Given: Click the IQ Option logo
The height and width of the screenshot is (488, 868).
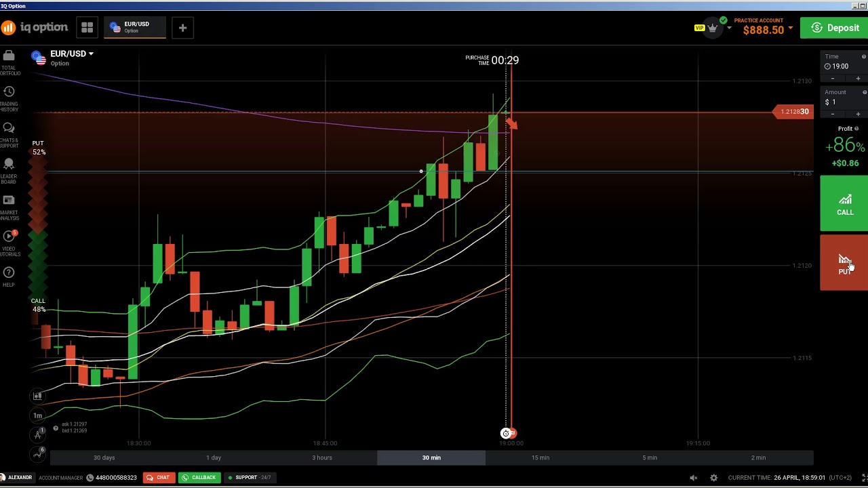Looking at the screenshot, I should click(x=35, y=28).
